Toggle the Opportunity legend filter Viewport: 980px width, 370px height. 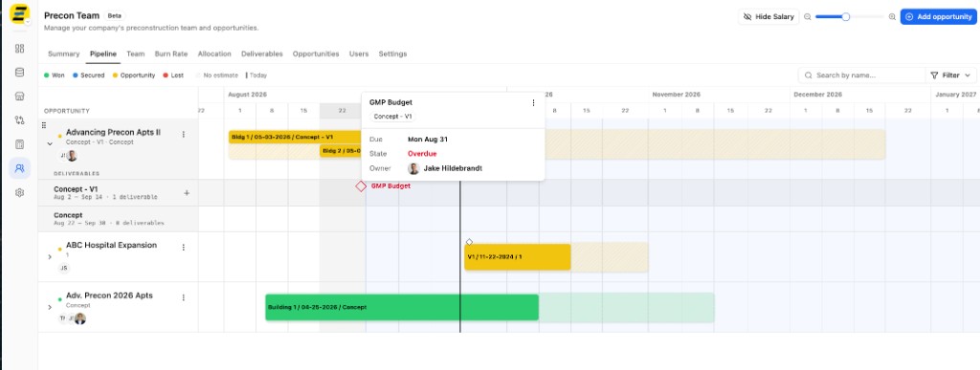[134, 75]
